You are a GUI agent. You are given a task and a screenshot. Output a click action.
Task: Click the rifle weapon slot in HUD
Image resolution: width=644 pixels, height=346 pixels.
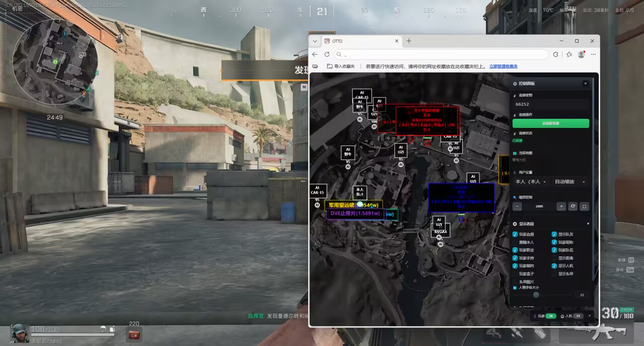click(x=596, y=332)
